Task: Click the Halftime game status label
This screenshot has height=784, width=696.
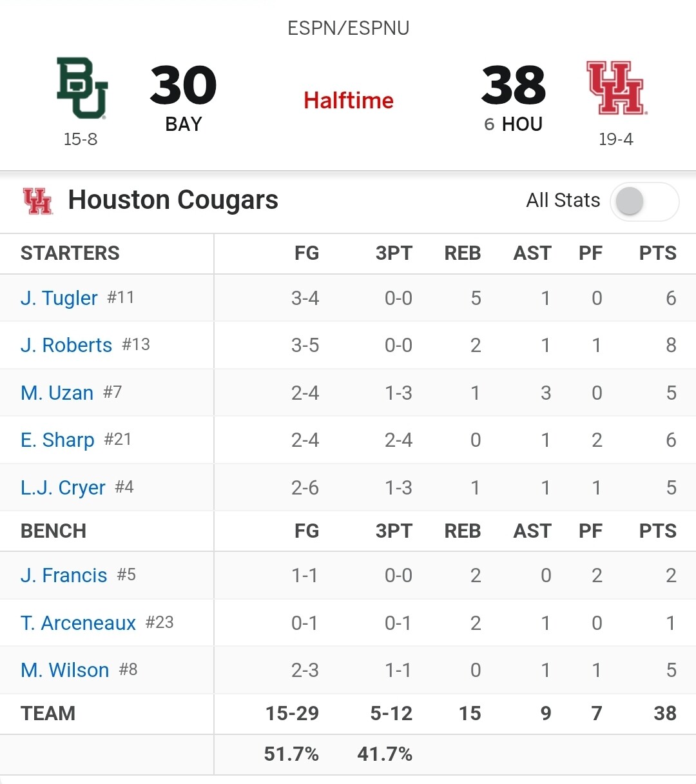Action: pyautogui.click(x=349, y=101)
